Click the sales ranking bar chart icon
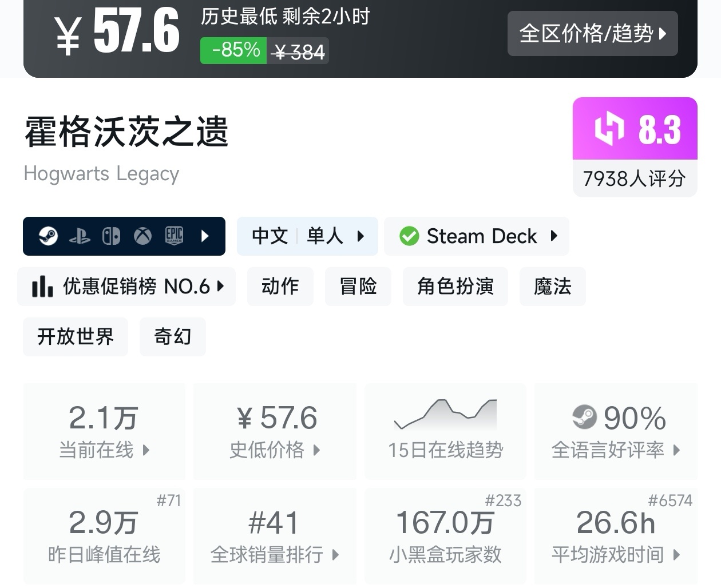This screenshot has width=721, height=588. pyautogui.click(x=42, y=287)
